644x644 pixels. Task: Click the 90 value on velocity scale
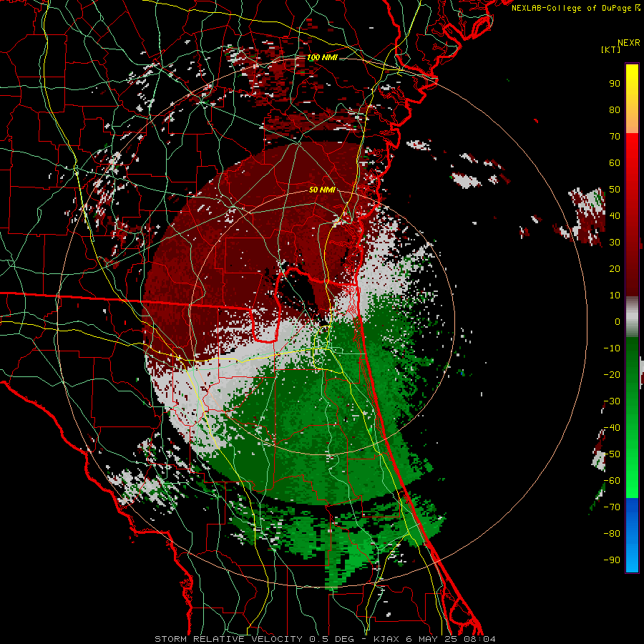[x=615, y=84]
